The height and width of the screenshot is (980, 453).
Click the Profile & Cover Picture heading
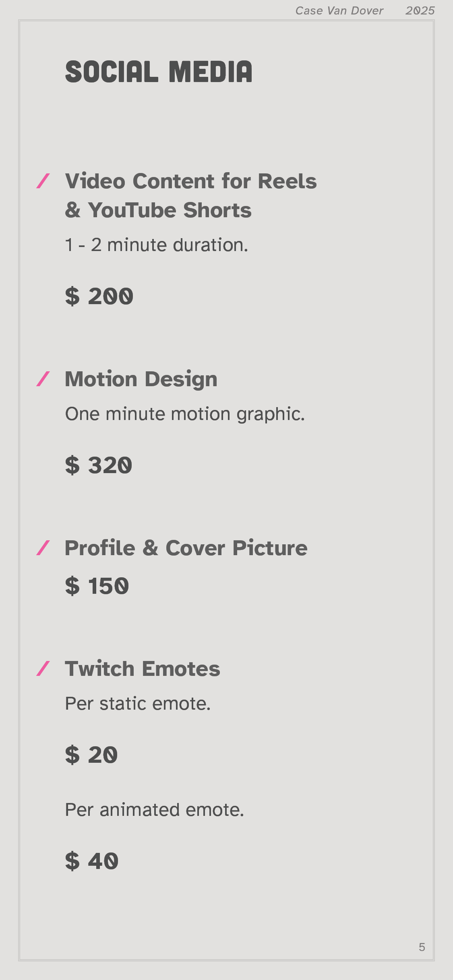186,548
